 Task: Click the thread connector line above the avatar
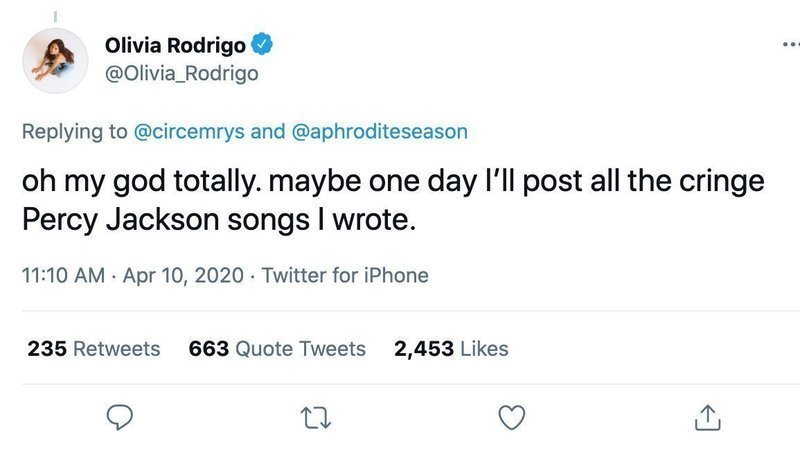[56, 14]
